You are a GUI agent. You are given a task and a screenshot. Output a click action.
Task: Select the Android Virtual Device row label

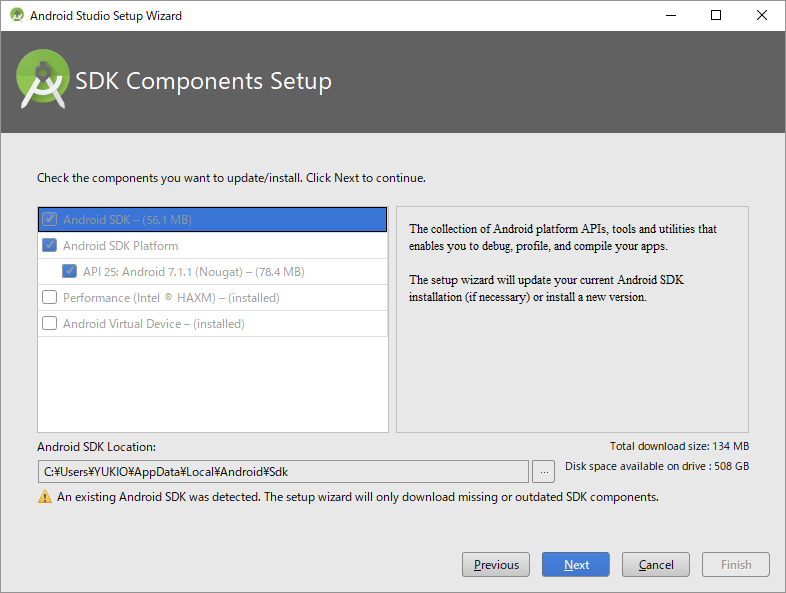point(153,324)
